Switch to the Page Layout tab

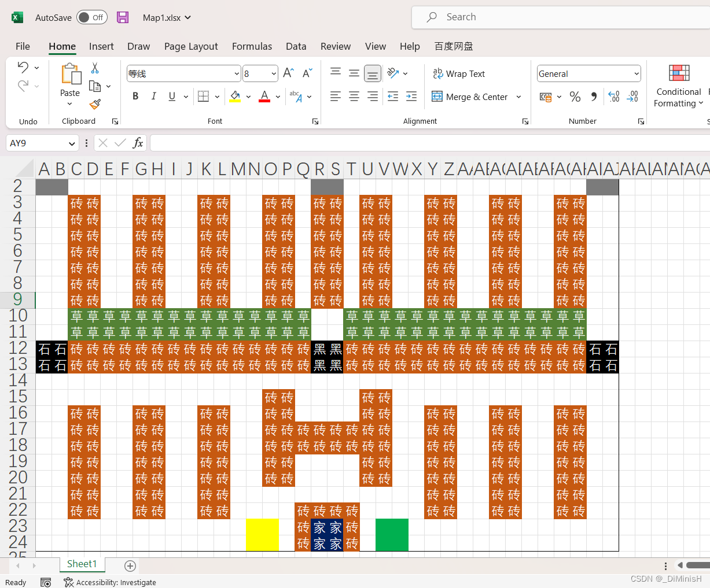pyautogui.click(x=191, y=46)
